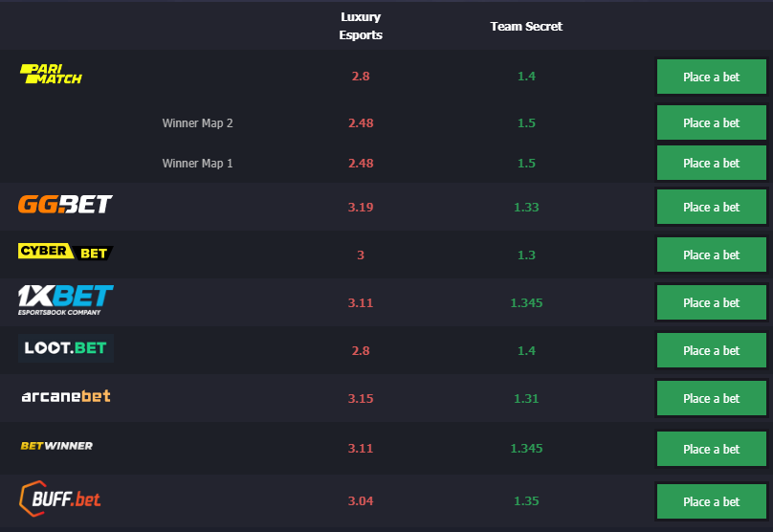This screenshot has height=532, width=773.
Task: Place a bet with Cyber Bet
Action: [x=712, y=255]
